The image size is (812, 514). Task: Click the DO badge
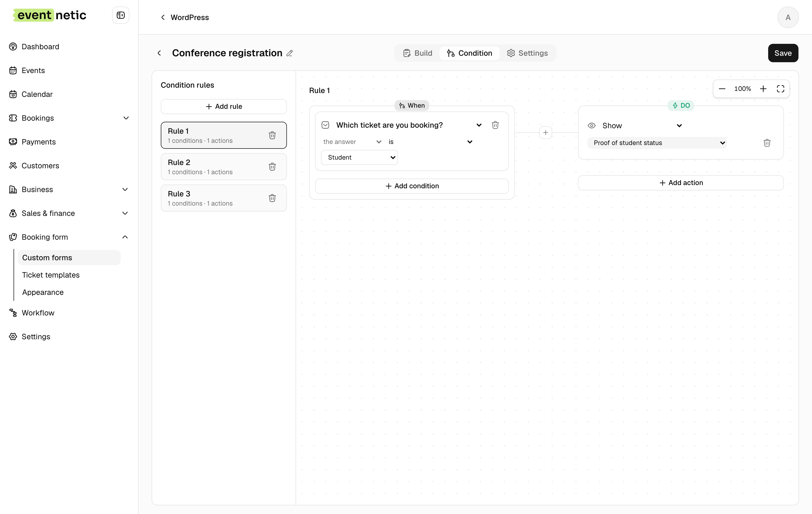681,106
